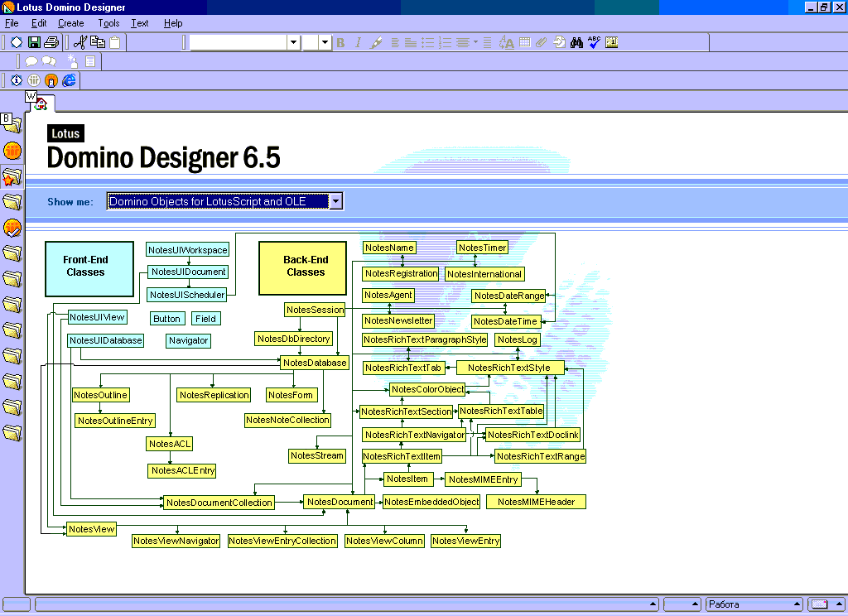Click the Copy icon in toolbar
The image size is (848, 616).
[98, 42]
